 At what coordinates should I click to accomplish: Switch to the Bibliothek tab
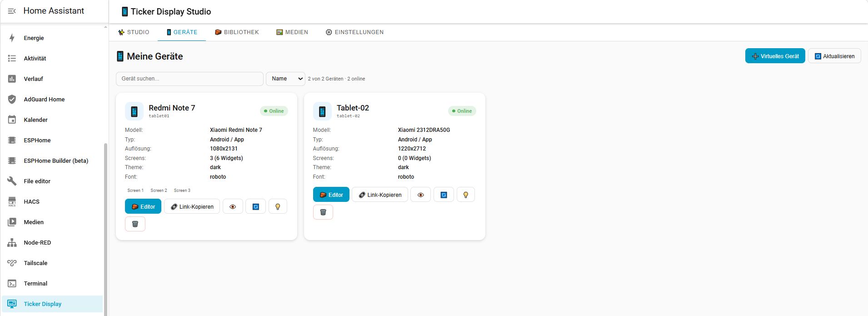coord(237,32)
